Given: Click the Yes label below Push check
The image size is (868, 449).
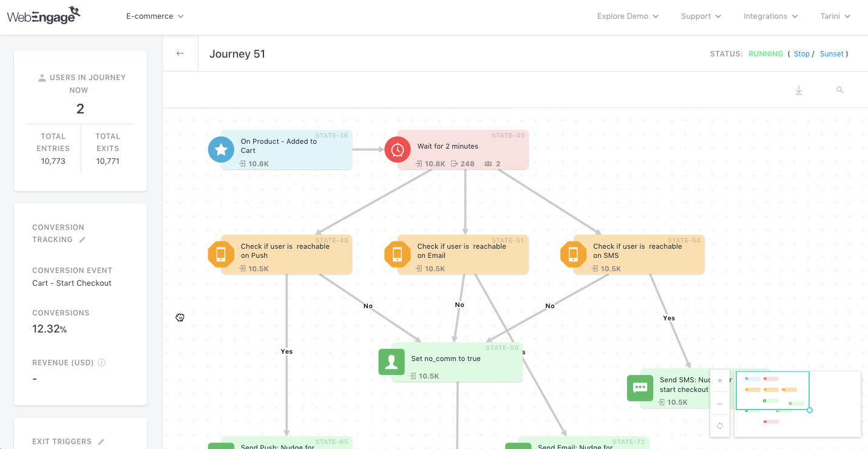Looking at the screenshot, I should coord(287,351).
